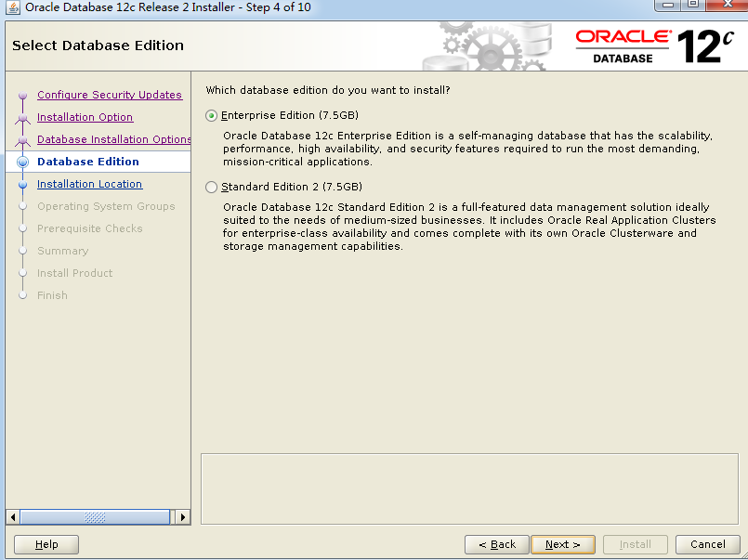The height and width of the screenshot is (560, 748).
Task: Cancel the Oracle installer
Action: (x=707, y=544)
